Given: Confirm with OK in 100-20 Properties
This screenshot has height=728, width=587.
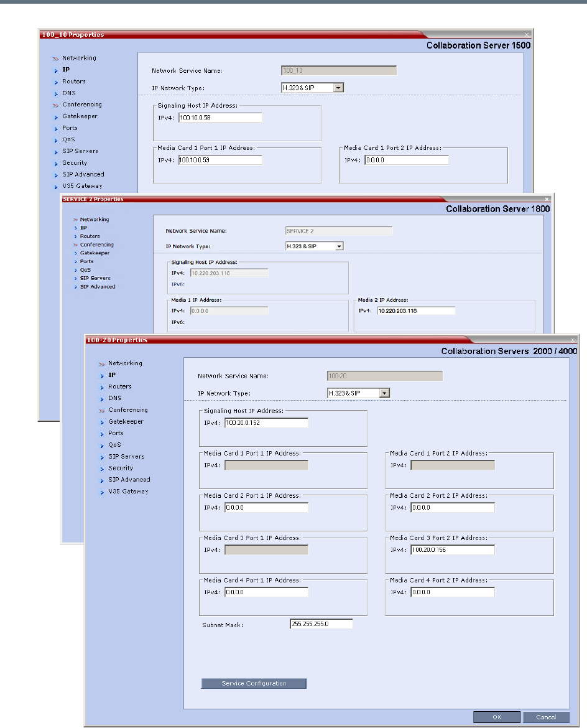Looking at the screenshot, I should [496, 717].
